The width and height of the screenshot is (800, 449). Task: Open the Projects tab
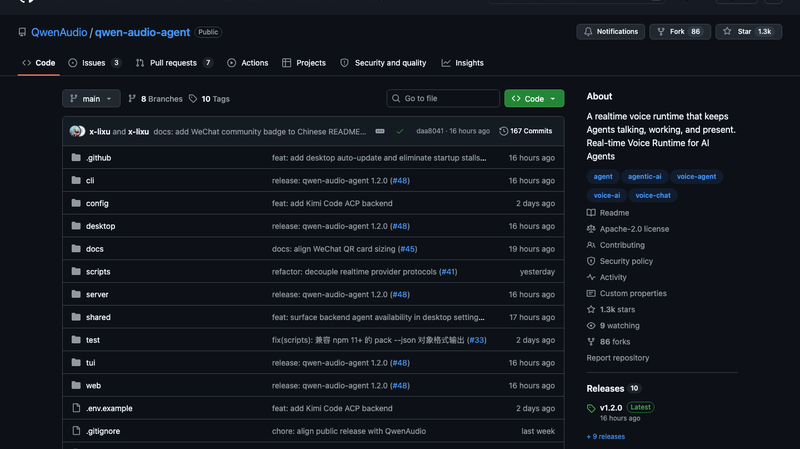click(304, 63)
